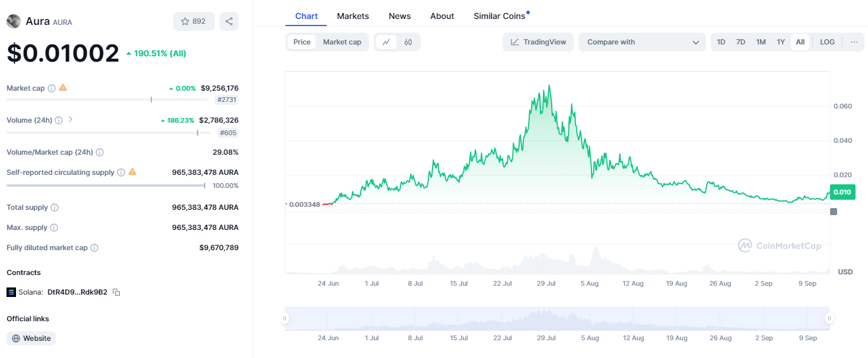Copy the Solana contract address
This screenshot has height=358, width=868.
(x=117, y=292)
